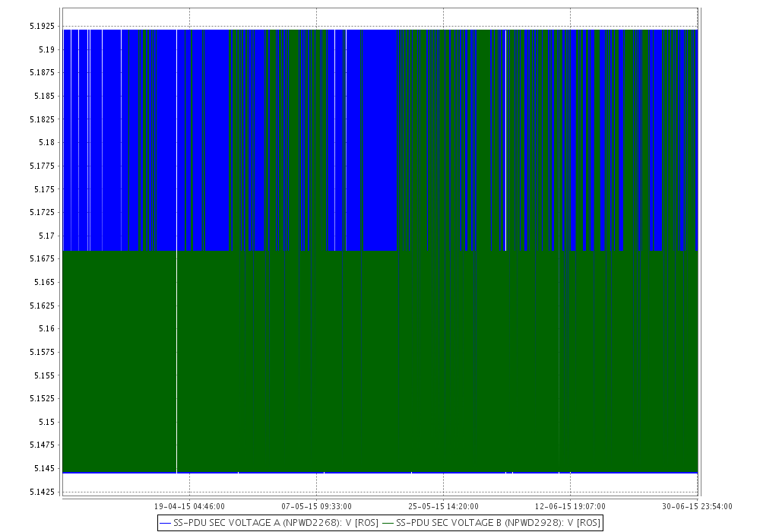
Task: Click y-axis value 5.145
Action: (x=45, y=468)
